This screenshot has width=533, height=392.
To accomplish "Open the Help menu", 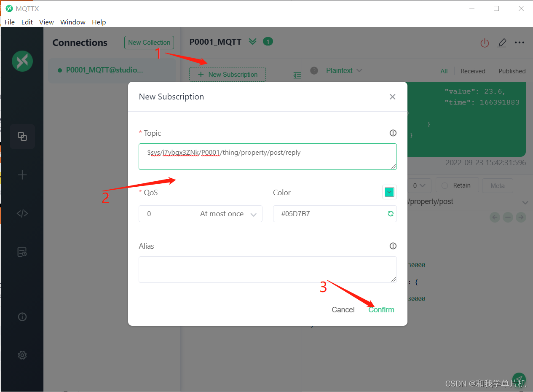I will tap(99, 22).
